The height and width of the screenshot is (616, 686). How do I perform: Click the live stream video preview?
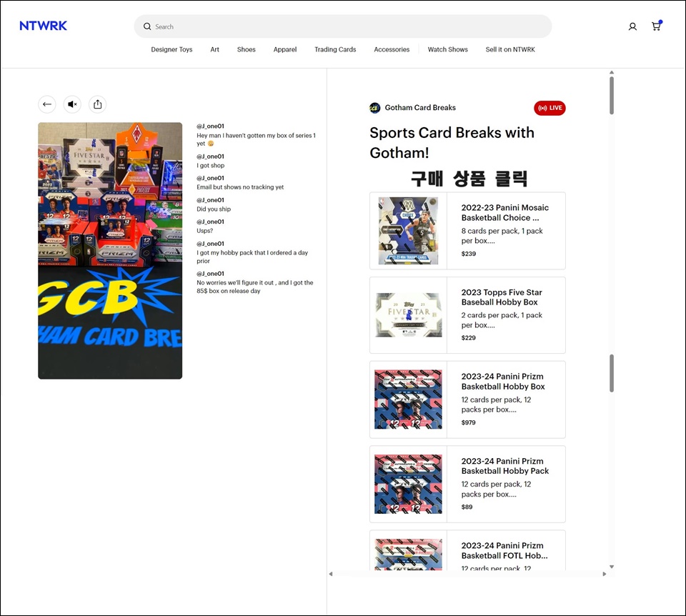[x=110, y=251]
